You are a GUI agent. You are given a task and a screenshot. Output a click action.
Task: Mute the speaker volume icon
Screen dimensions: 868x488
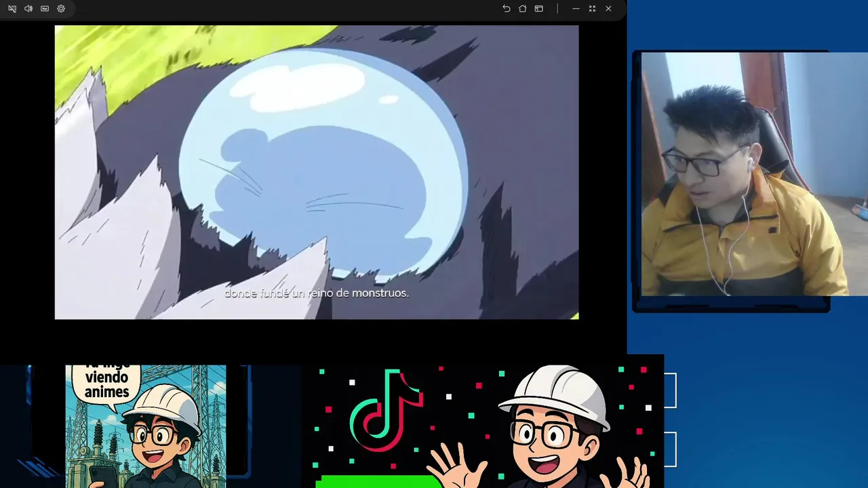tap(28, 9)
